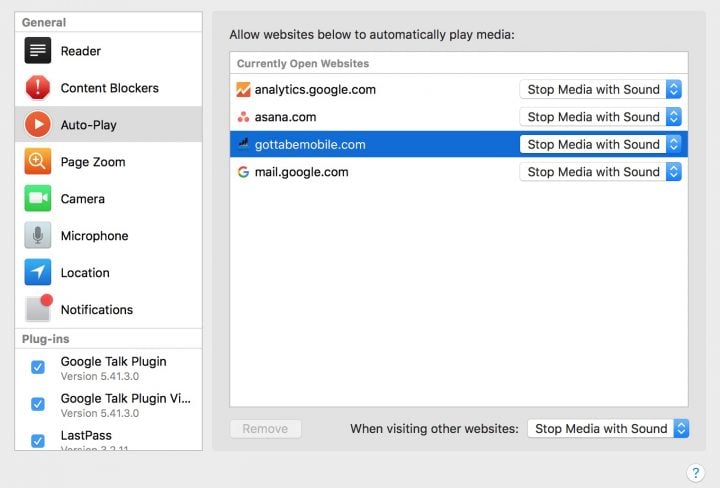Viewport: 720px width, 488px height.
Task: Click the gottabemobile.com favicon
Action: pos(243,144)
